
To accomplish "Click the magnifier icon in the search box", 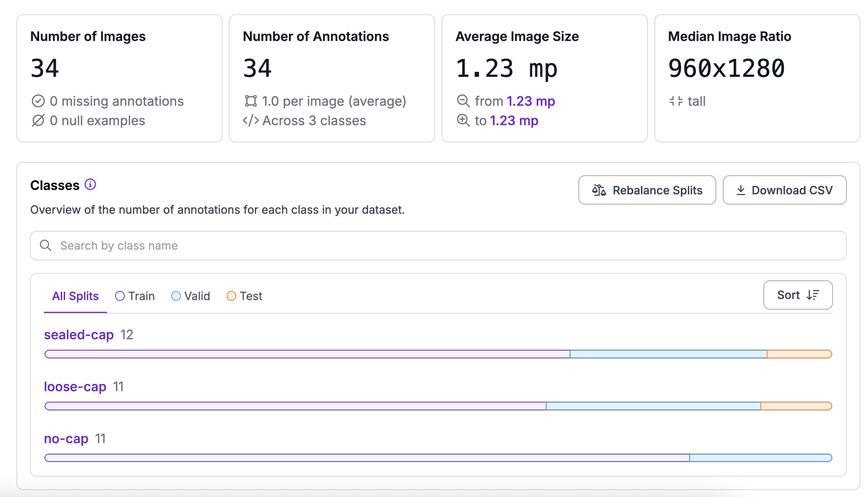I will [x=46, y=245].
